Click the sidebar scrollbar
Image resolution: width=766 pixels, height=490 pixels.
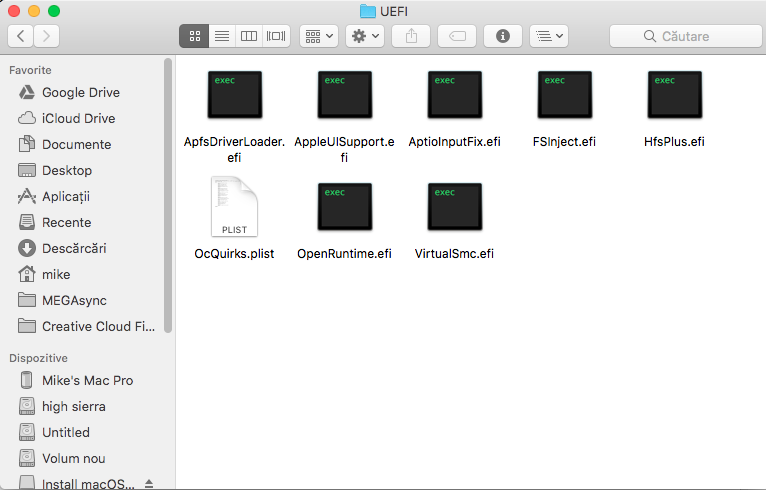click(x=168, y=195)
